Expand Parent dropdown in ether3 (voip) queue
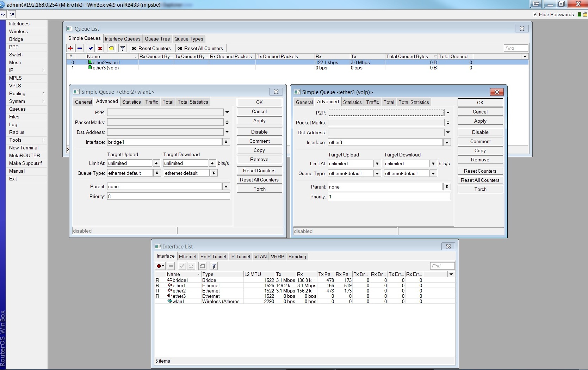The width and height of the screenshot is (588, 370). (x=447, y=187)
